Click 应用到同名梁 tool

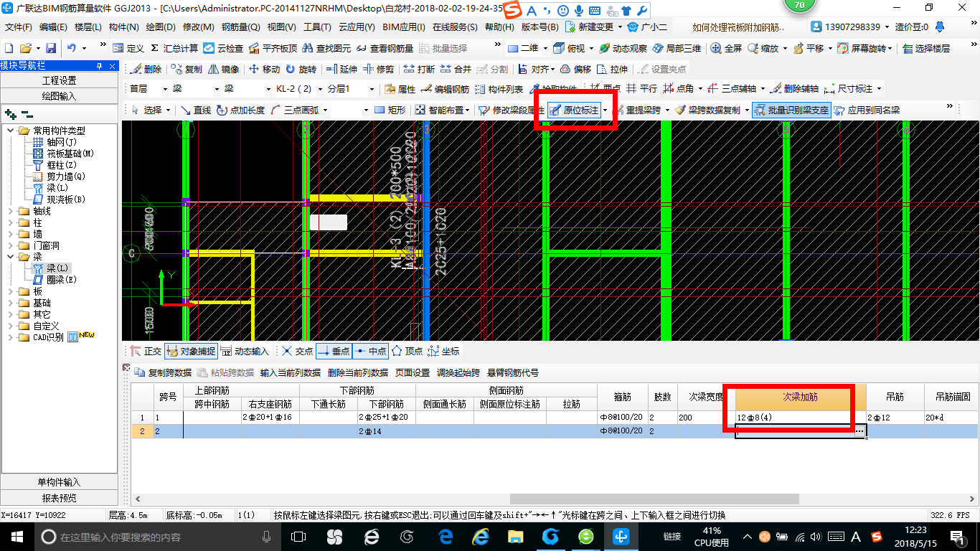coord(867,110)
